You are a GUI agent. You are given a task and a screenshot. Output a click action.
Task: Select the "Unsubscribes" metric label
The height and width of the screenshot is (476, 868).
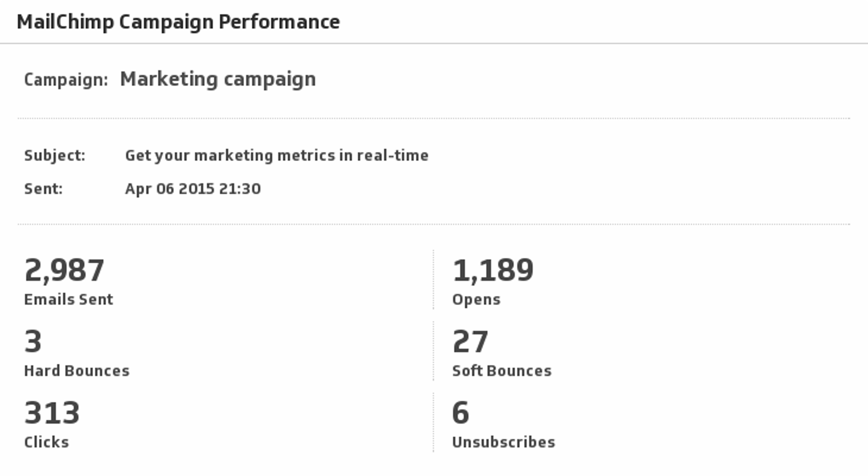click(504, 442)
